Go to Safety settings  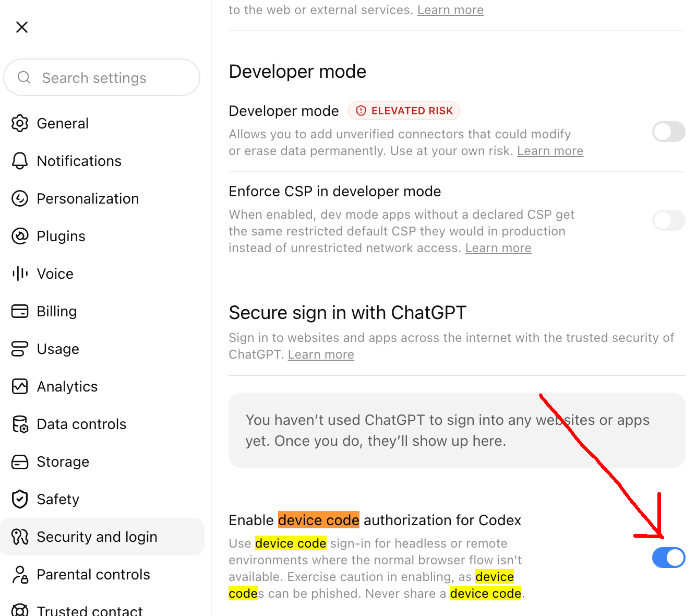coord(102,499)
